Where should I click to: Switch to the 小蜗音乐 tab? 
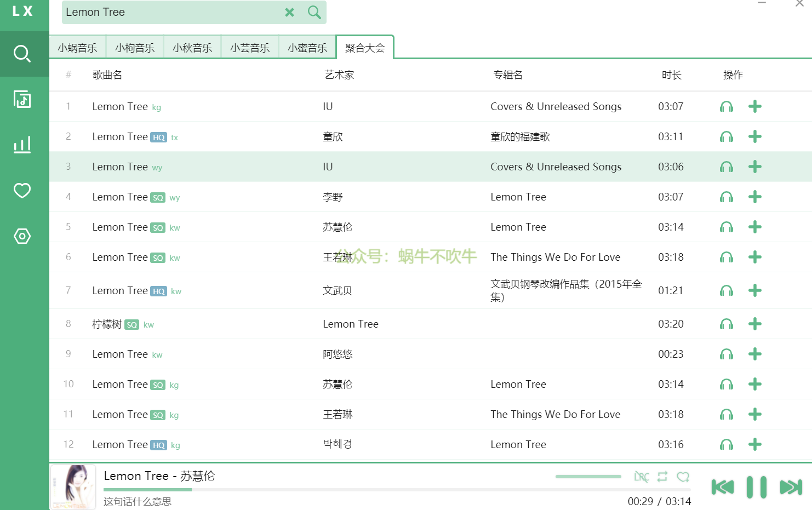pyautogui.click(x=77, y=48)
